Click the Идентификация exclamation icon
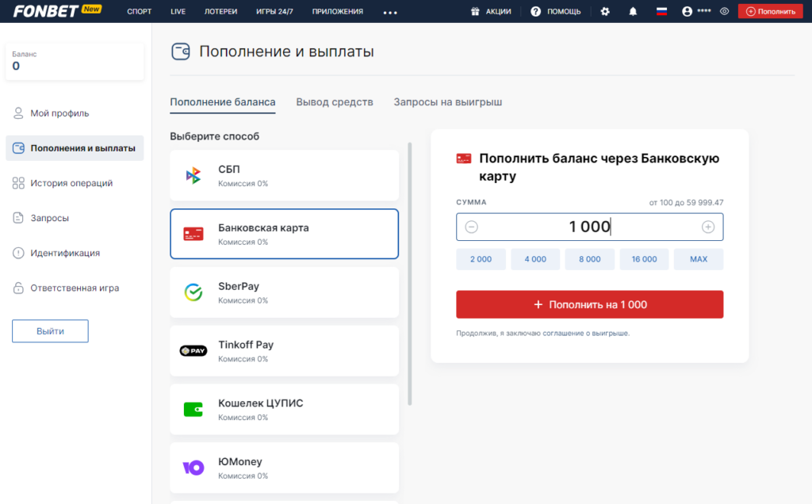Viewport: 812px width, 504px height. tap(18, 253)
